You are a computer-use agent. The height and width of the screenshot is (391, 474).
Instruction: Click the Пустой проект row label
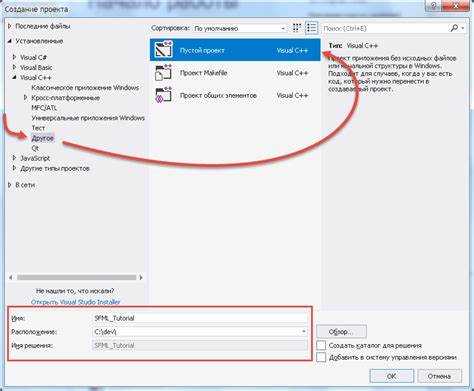202,50
